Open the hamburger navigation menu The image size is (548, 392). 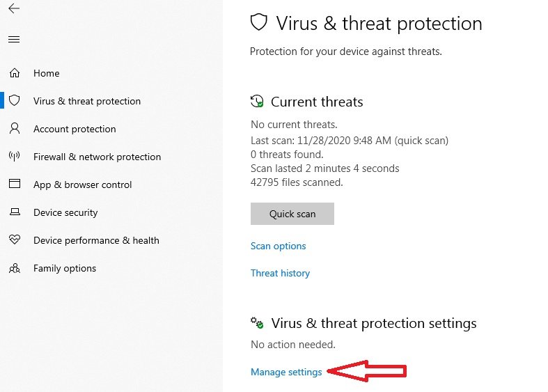click(x=14, y=40)
